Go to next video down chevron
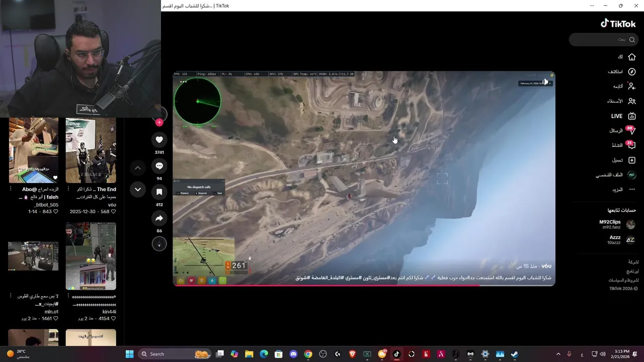 coord(137,190)
